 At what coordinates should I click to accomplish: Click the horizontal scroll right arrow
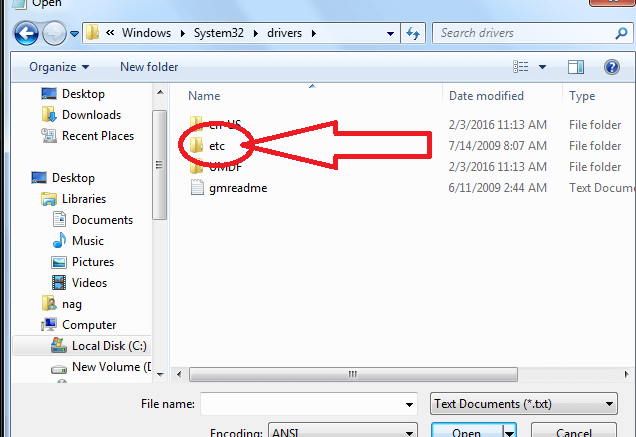pyautogui.click(x=626, y=375)
